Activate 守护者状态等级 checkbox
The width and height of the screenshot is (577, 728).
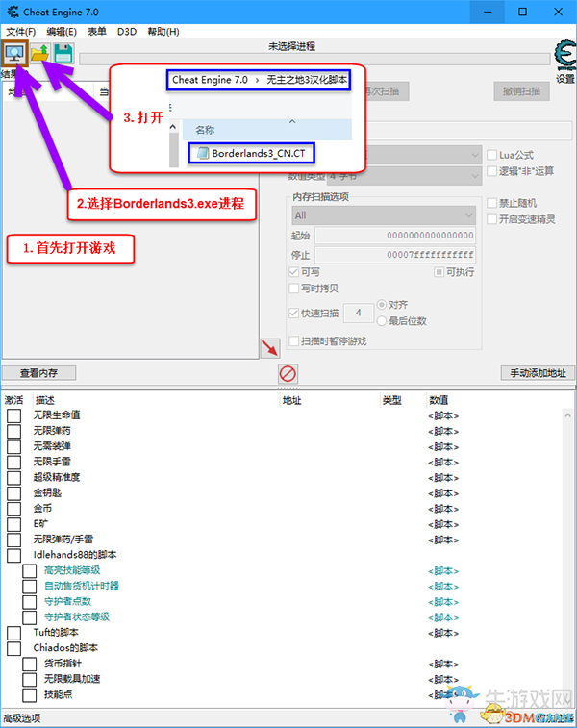(30, 617)
